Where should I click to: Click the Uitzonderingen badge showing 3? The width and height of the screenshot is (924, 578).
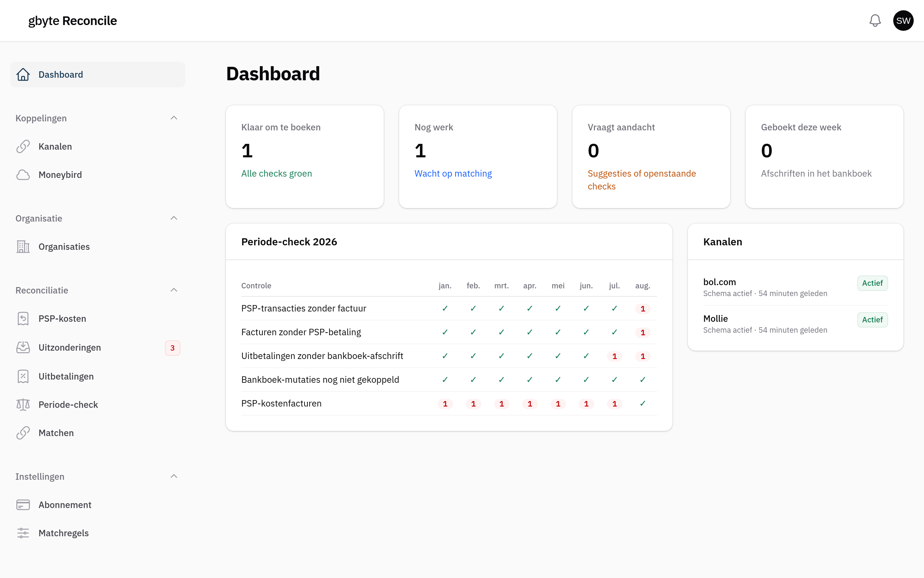pos(173,348)
